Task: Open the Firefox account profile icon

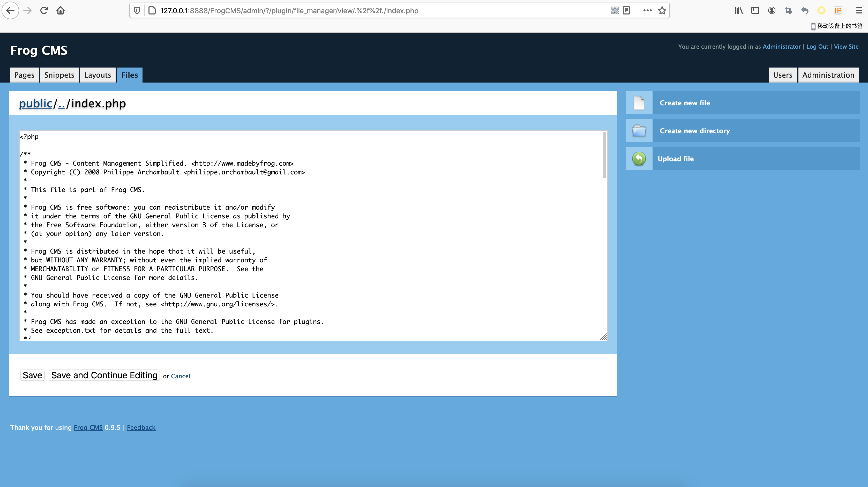Action: pyautogui.click(x=772, y=10)
